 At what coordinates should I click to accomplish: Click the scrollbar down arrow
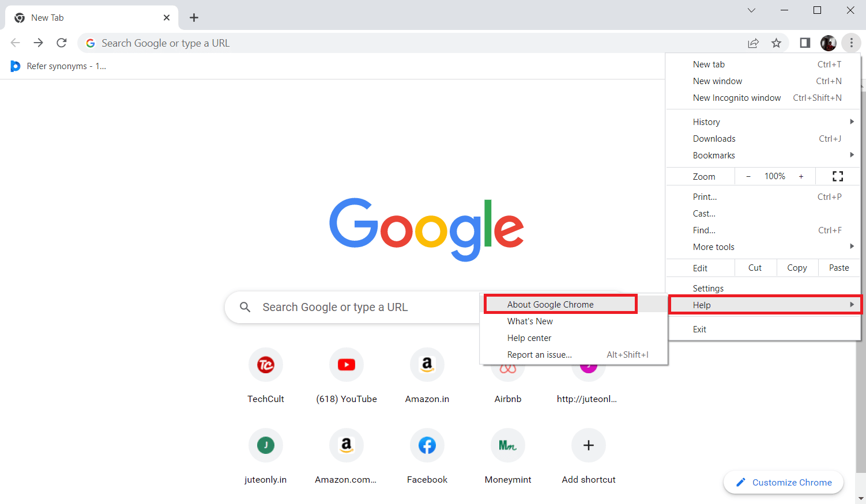click(861, 498)
